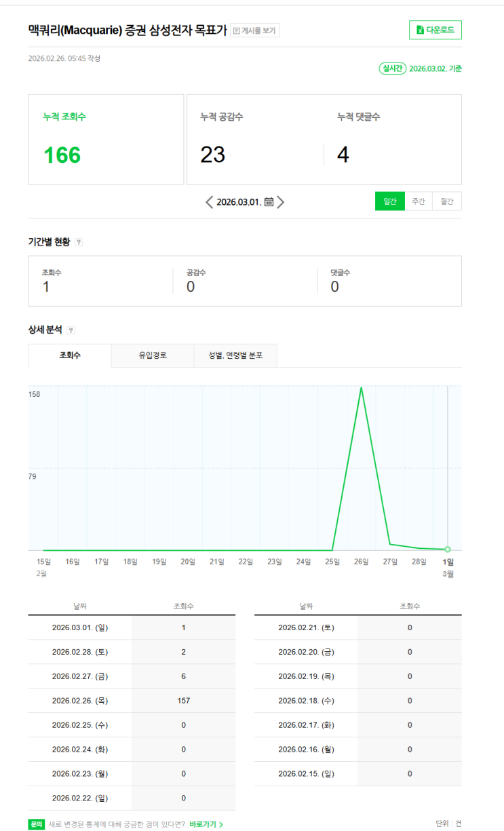Click the 157 views cell
This screenshot has width=504, height=831.
click(x=183, y=701)
